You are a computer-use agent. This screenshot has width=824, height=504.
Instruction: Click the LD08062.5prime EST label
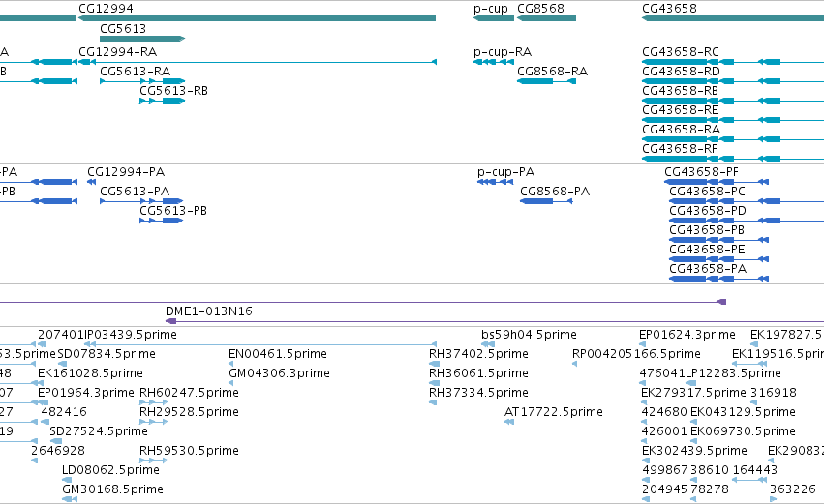(x=110, y=471)
